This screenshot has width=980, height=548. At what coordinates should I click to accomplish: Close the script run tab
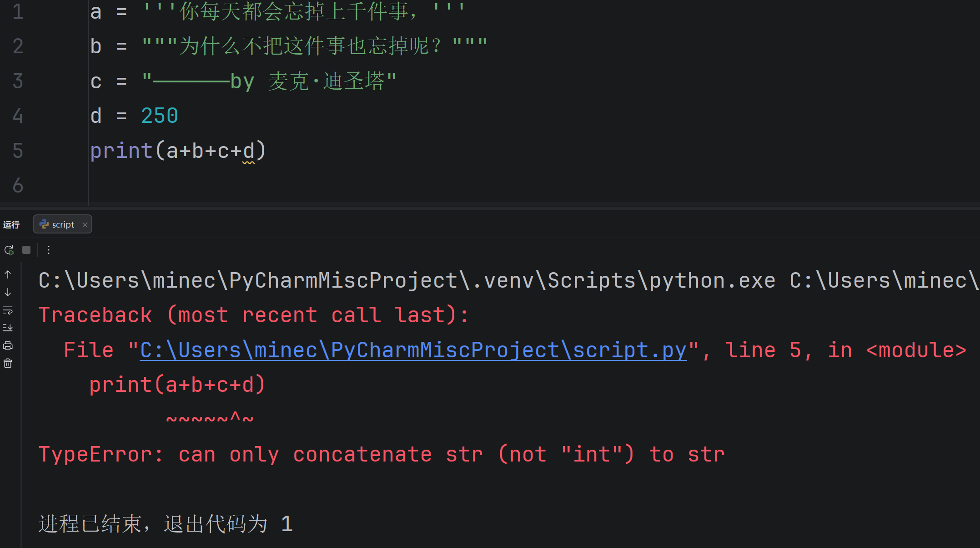point(85,224)
